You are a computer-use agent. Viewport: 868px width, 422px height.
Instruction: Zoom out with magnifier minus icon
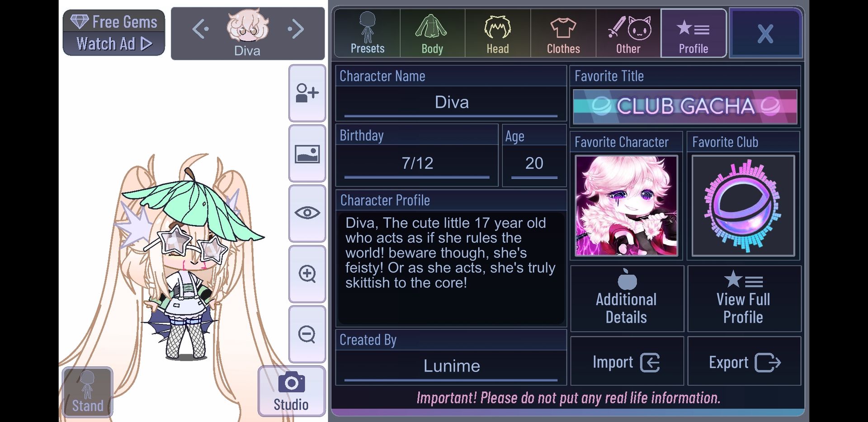[307, 334]
